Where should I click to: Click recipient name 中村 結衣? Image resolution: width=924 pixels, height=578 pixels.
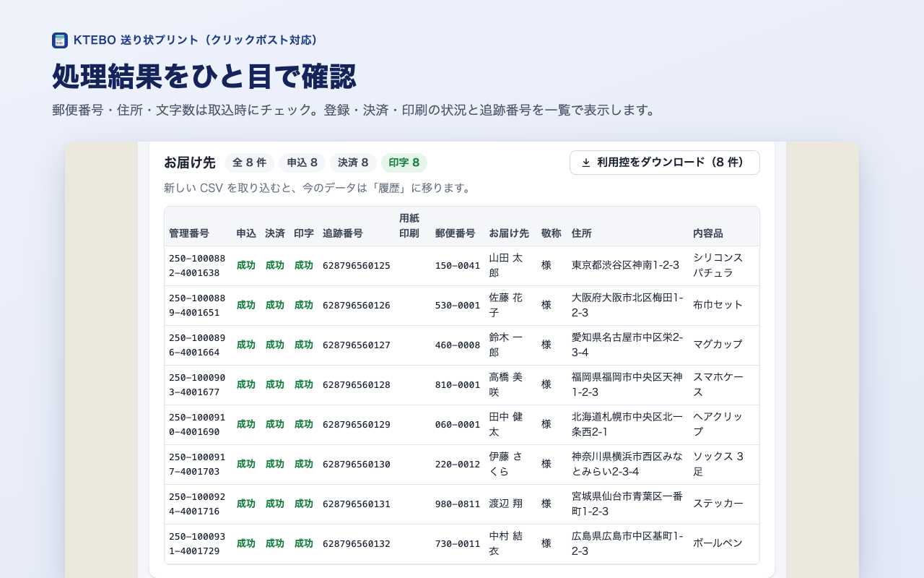[x=506, y=543]
